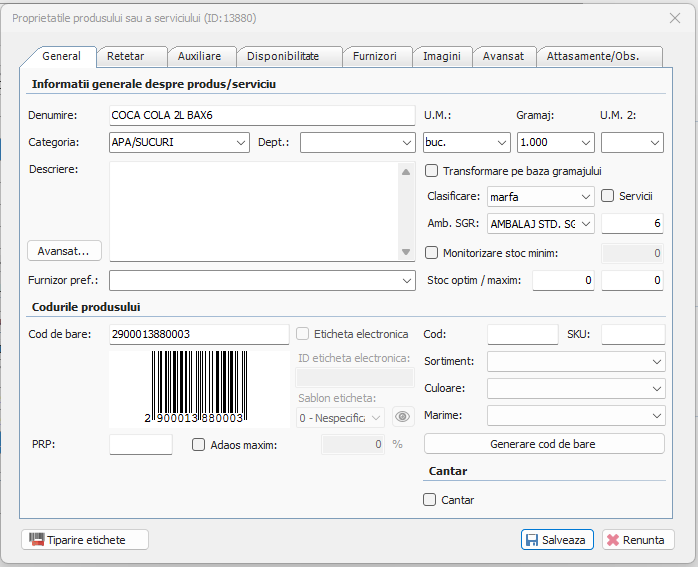The width and height of the screenshot is (698, 567).
Task: Open the Disponibilitate tab
Action: coord(283,57)
